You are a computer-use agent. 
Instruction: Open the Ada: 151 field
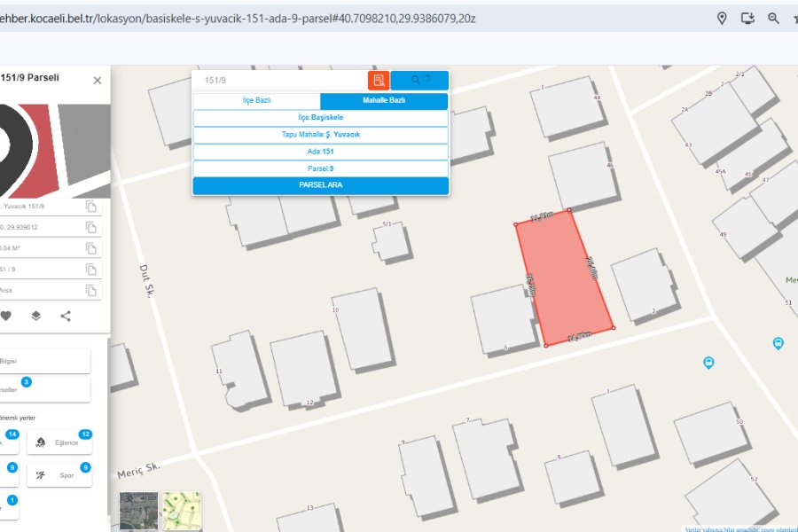click(320, 152)
